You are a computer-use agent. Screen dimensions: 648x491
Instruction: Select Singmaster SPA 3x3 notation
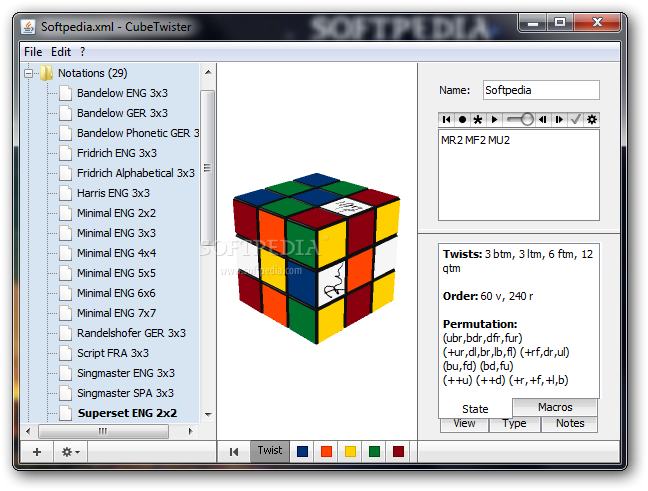pyautogui.click(x=125, y=393)
